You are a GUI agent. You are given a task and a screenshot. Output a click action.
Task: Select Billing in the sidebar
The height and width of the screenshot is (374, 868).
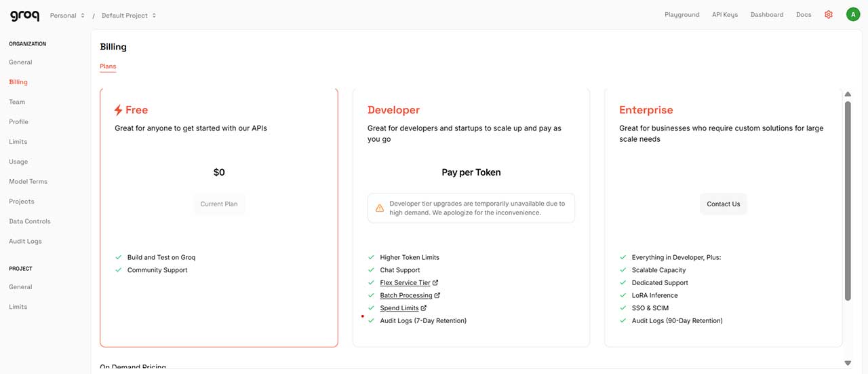point(18,82)
